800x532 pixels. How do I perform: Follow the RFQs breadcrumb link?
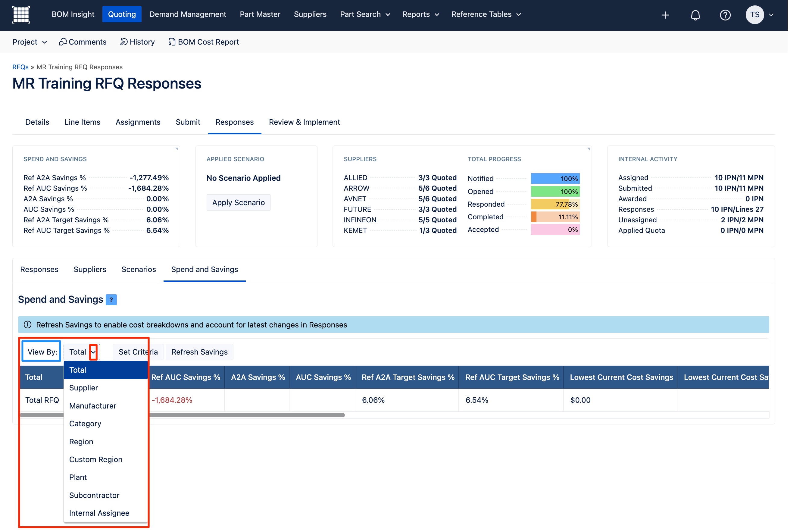click(20, 67)
